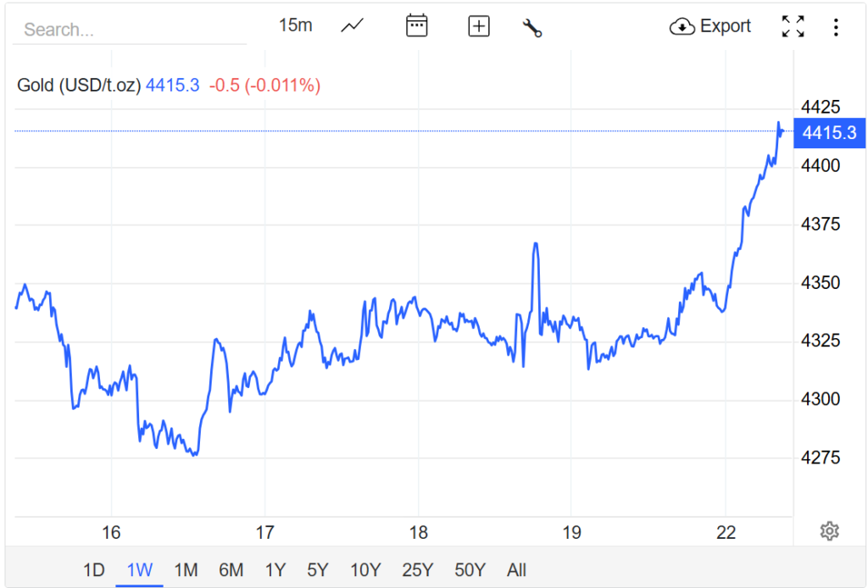Type in the Search input field

point(129,30)
